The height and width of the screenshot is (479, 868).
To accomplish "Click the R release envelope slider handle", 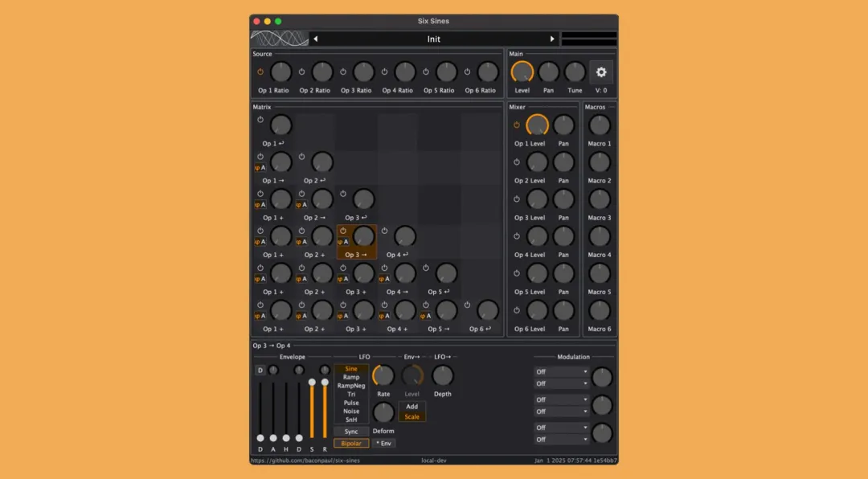I will [x=325, y=382].
